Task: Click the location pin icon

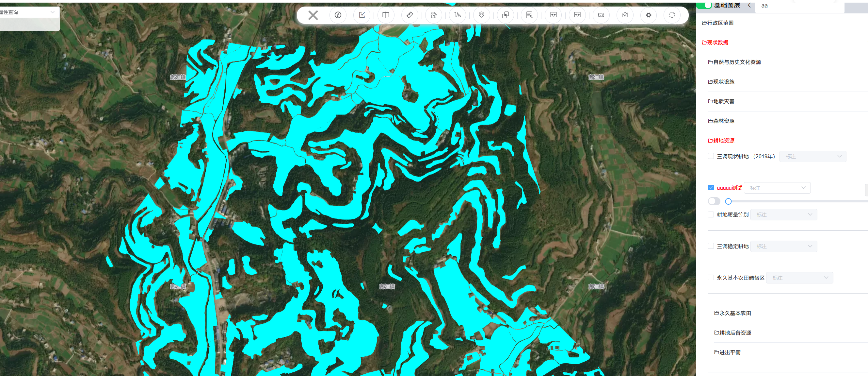Action: tap(481, 15)
